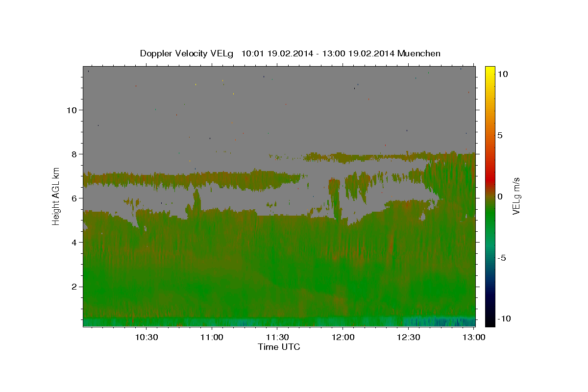Image resolution: width=588 pixels, height=392 pixels.
Task: Click the colorbar value -5
Action: coord(502,258)
